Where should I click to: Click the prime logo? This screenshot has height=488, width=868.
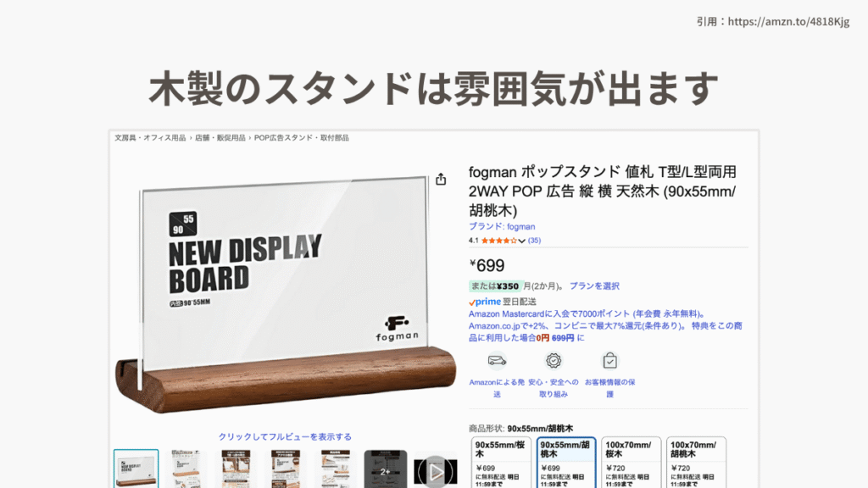[485, 302]
